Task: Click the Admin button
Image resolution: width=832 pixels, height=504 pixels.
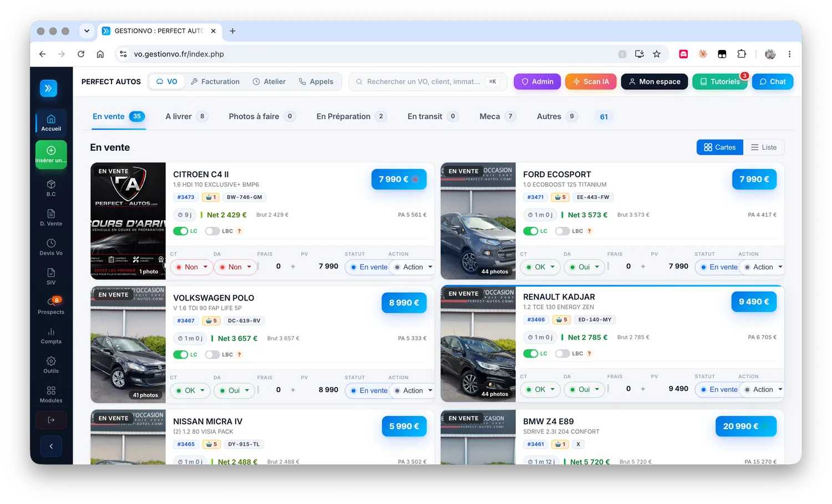Action: coord(537,82)
